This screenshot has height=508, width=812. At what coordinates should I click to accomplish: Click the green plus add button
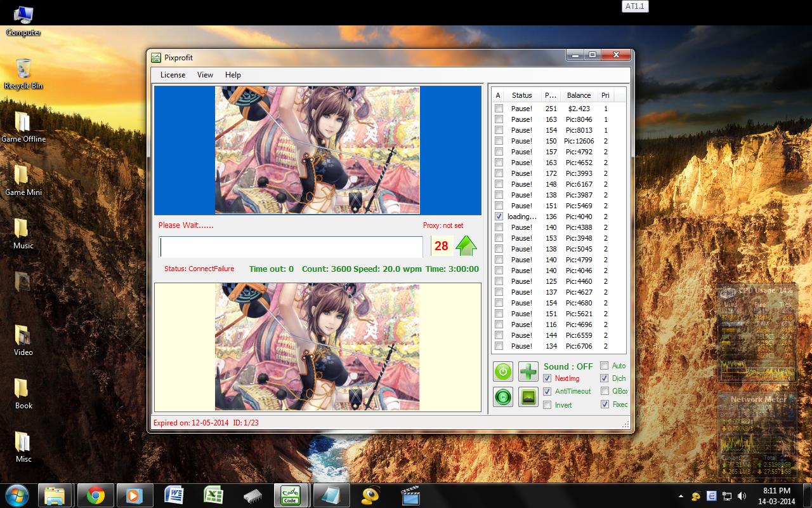pos(528,371)
